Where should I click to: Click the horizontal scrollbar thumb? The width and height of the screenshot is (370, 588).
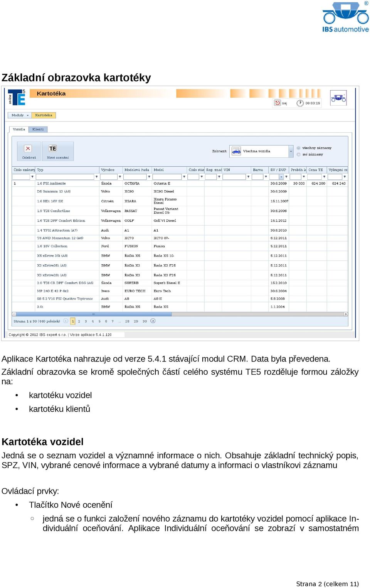tap(94, 314)
